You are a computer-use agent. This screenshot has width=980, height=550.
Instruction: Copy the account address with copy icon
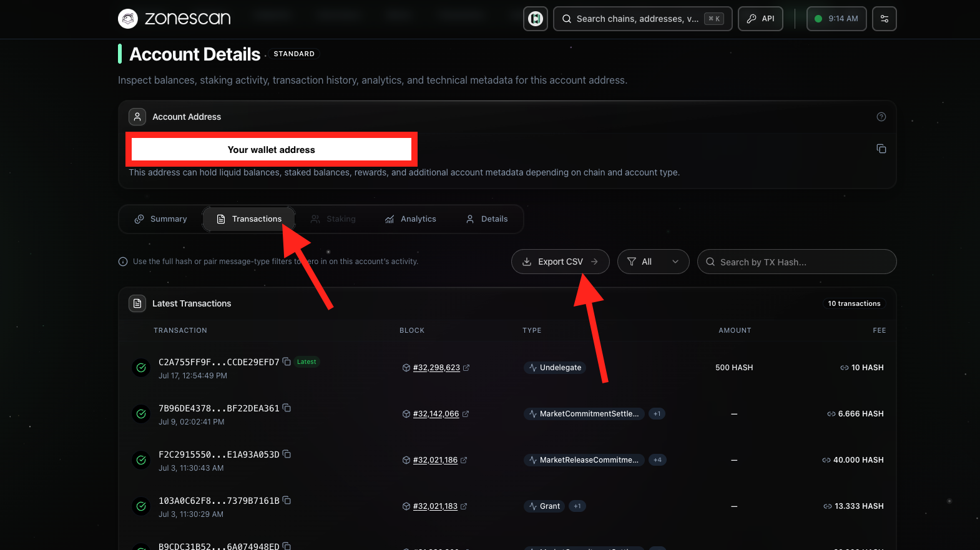click(881, 149)
